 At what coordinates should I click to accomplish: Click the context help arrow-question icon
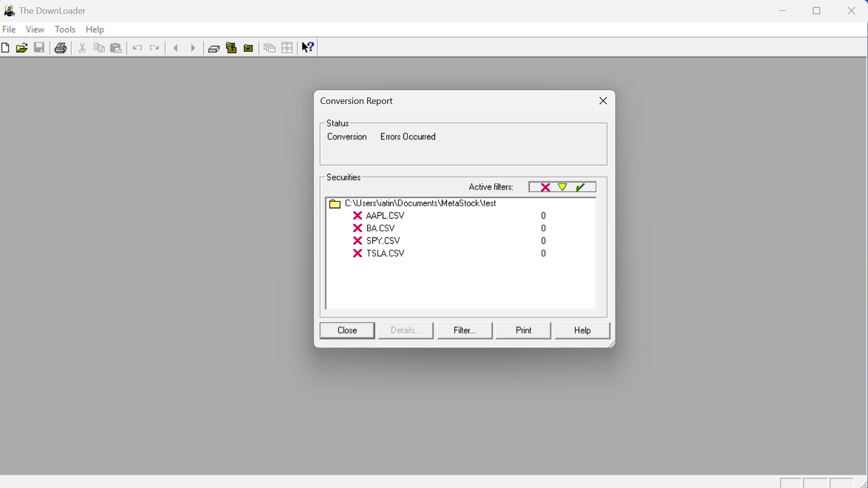(x=308, y=47)
